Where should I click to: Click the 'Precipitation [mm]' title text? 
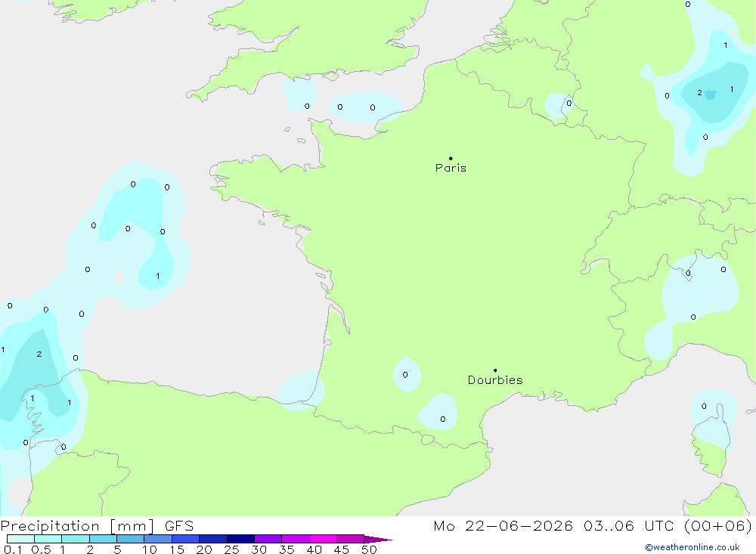click(x=77, y=525)
